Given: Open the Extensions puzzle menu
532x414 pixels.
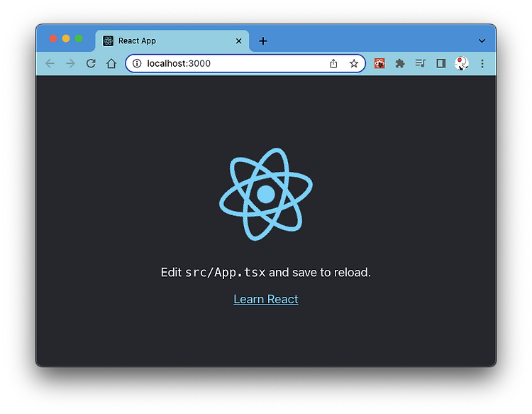Looking at the screenshot, I should tap(400, 63).
